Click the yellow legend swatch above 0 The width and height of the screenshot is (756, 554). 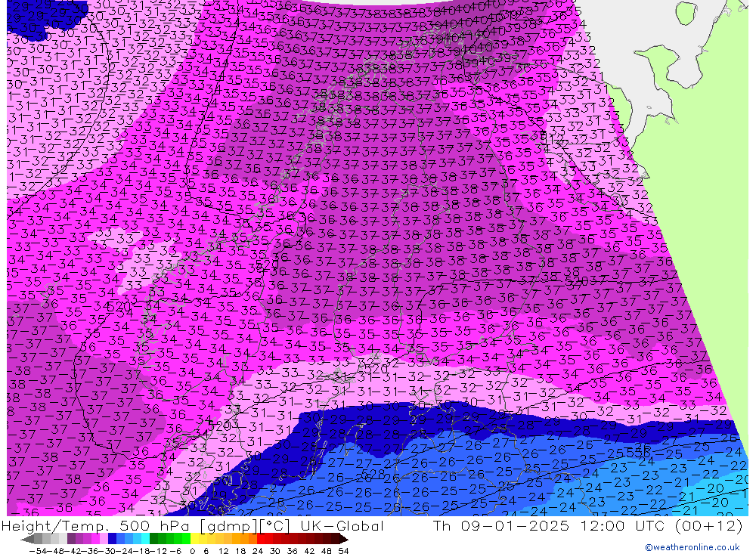click(x=195, y=538)
